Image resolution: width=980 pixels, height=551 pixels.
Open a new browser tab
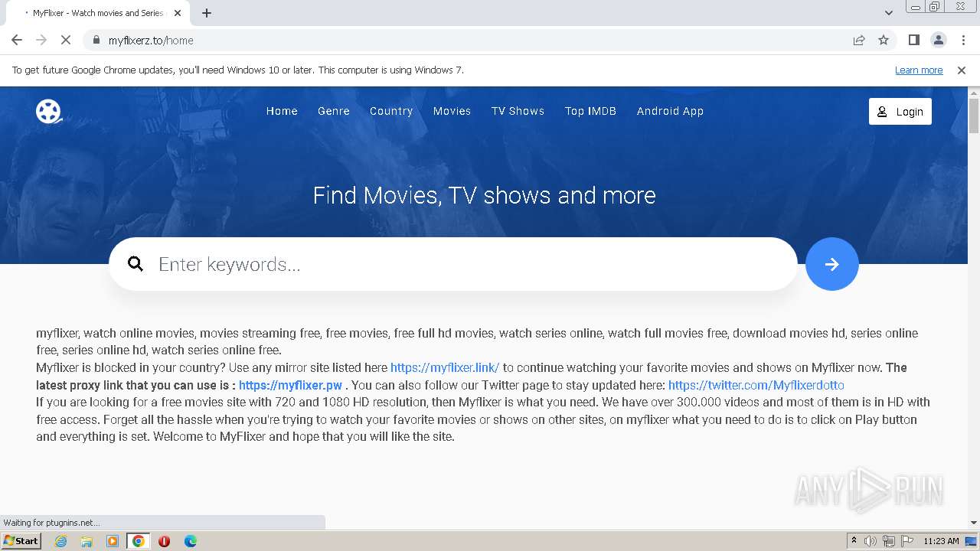tap(207, 13)
